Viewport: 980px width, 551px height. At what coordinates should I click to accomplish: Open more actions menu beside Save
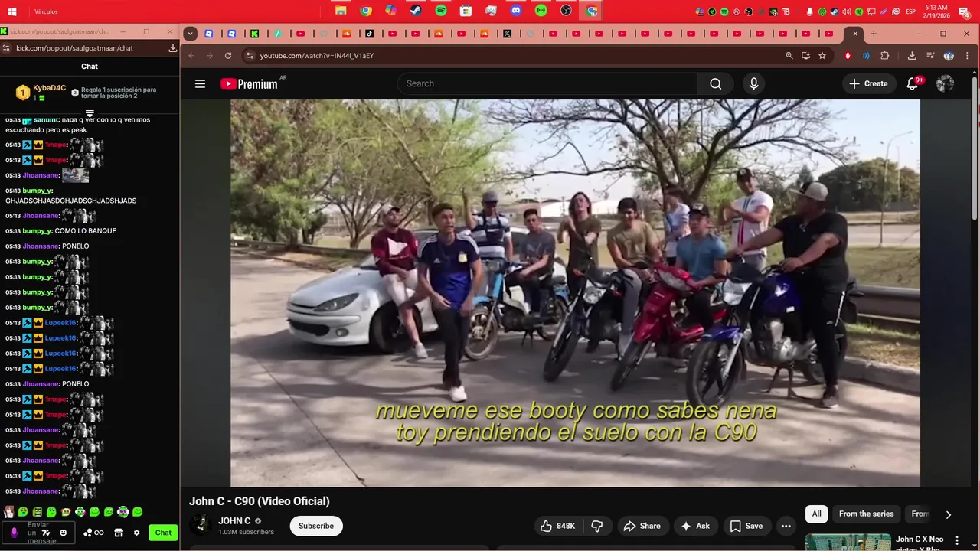click(x=786, y=526)
